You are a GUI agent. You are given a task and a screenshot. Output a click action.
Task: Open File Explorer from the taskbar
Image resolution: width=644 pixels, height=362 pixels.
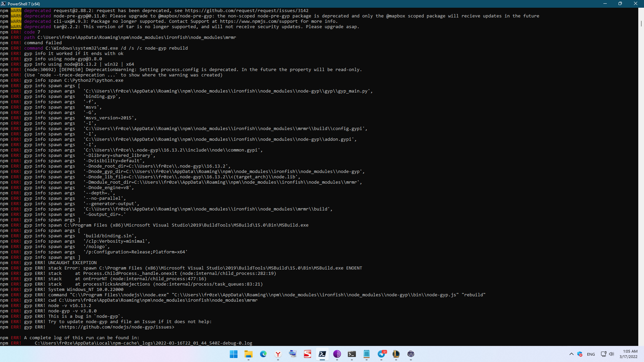pos(248,354)
